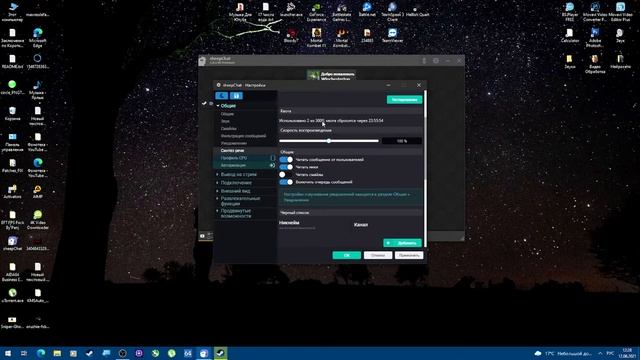Click the Никнейм column header
640x360 pixels.
[x=289, y=223]
